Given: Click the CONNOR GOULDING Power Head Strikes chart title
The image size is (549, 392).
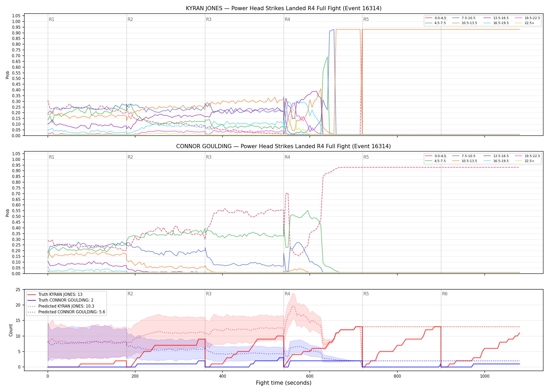Looking at the screenshot, I should click(x=284, y=146).
